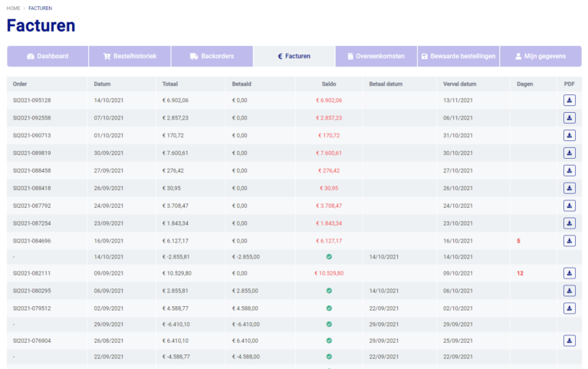Click the Saldo column header
The height and width of the screenshot is (369, 588).
pos(328,84)
